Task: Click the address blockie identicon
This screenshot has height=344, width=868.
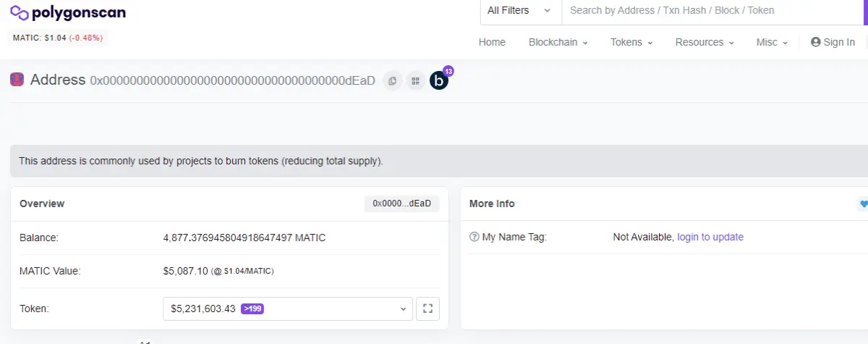Action: click(17, 80)
